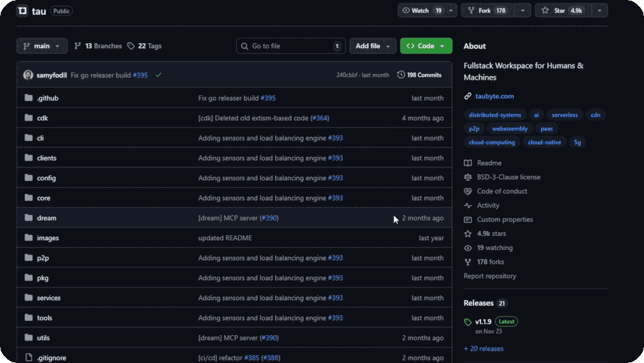Open the taubyte.com website link
This screenshot has width=644, height=363.
(495, 96)
